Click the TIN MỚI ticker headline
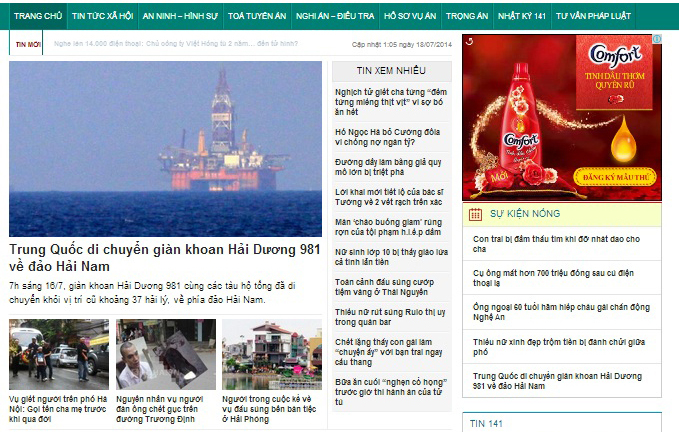The height and width of the screenshot is (432, 679). pos(176,43)
